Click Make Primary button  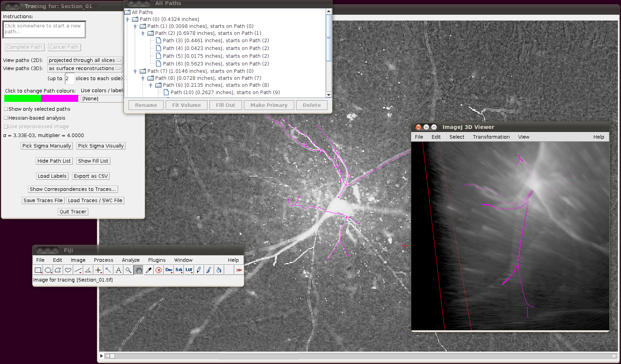269,105
